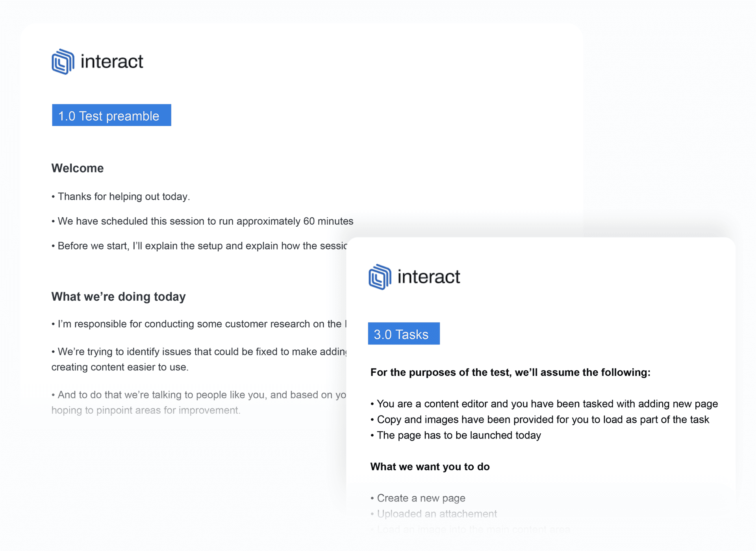This screenshot has width=756, height=551.
Task: Click 'hoping to pinpoint areas for improvement' text
Action: tap(146, 410)
